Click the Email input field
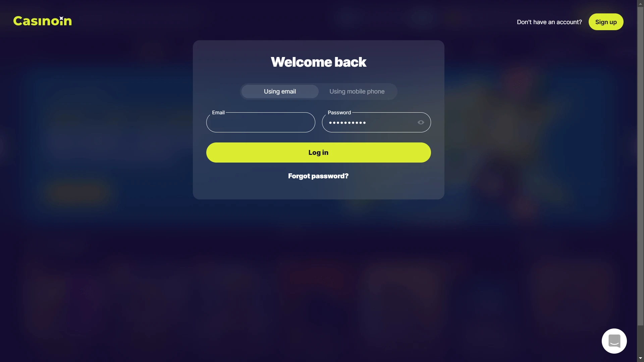The width and height of the screenshot is (644, 362). point(261,122)
